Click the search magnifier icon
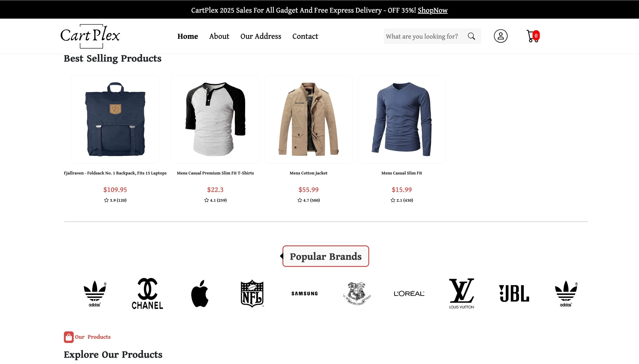The height and width of the screenshot is (364, 639). coord(471,36)
